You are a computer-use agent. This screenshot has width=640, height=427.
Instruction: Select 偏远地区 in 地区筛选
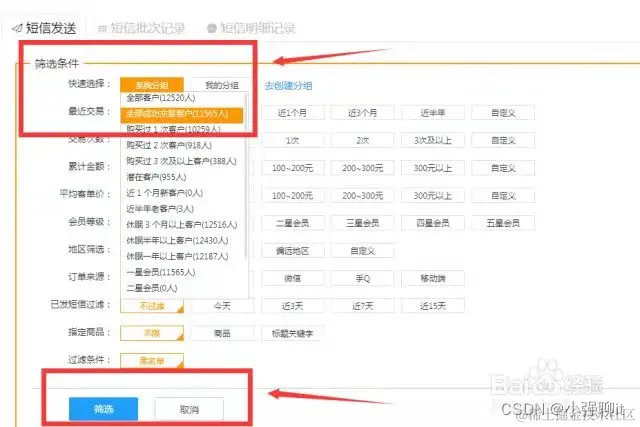click(293, 251)
